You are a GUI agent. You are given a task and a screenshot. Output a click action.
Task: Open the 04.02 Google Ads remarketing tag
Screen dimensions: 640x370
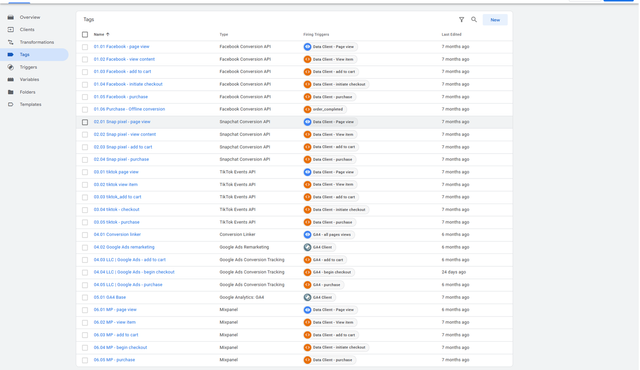(124, 247)
